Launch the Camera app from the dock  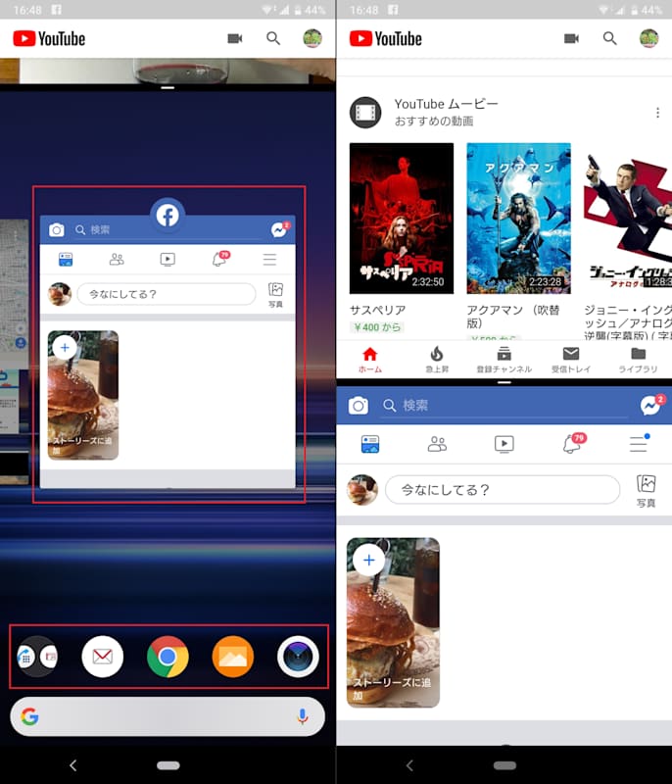point(298,657)
